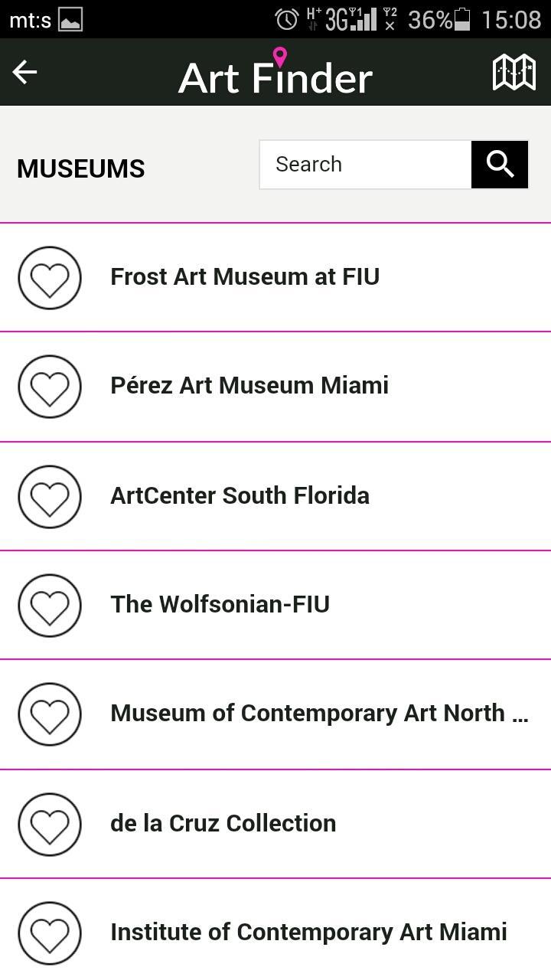
Task: Open Pérez Art Museum Miami entry
Action: point(275,387)
